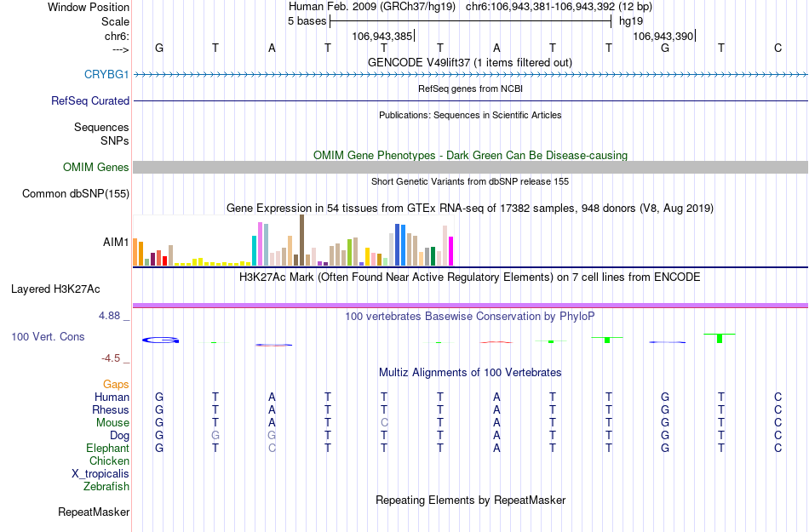Select the Elephant alignment row label

point(107,448)
